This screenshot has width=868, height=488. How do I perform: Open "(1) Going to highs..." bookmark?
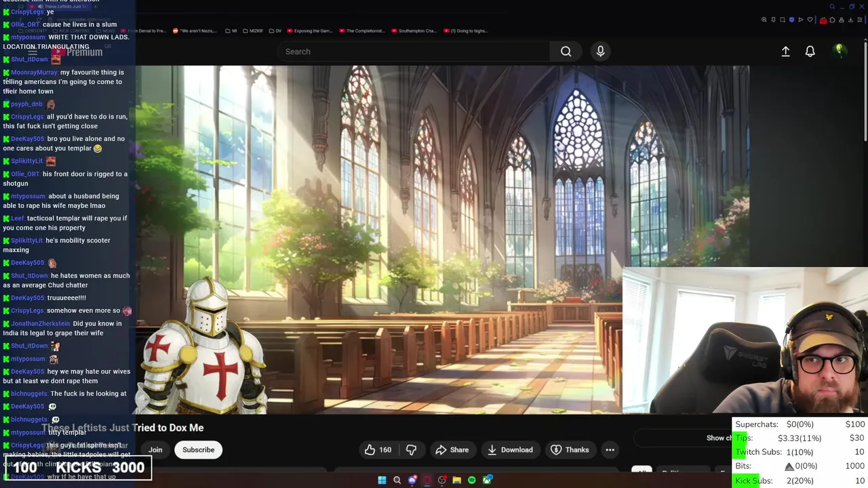[x=465, y=30]
